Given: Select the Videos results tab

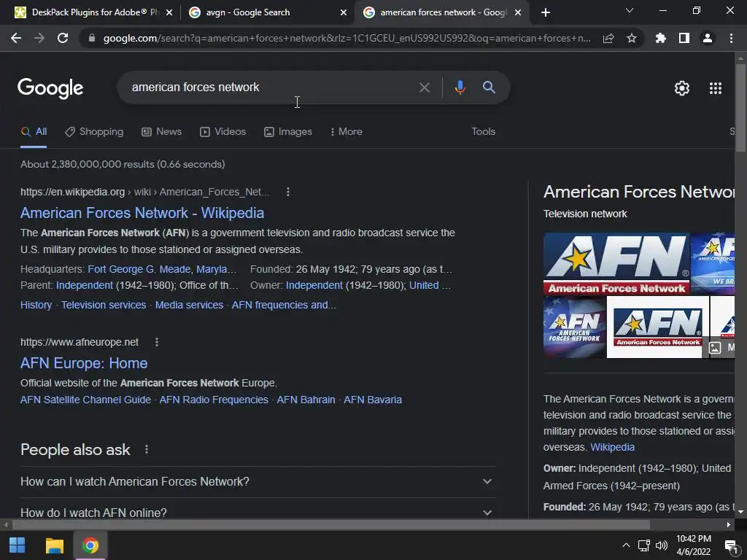Looking at the screenshot, I should pyautogui.click(x=223, y=132).
